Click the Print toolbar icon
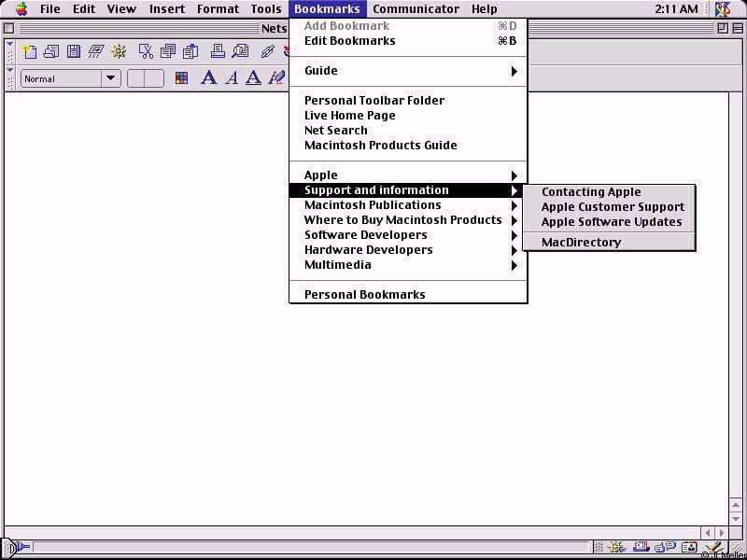Image resolution: width=747 pixels, height=560 pixels. point(218,51)
